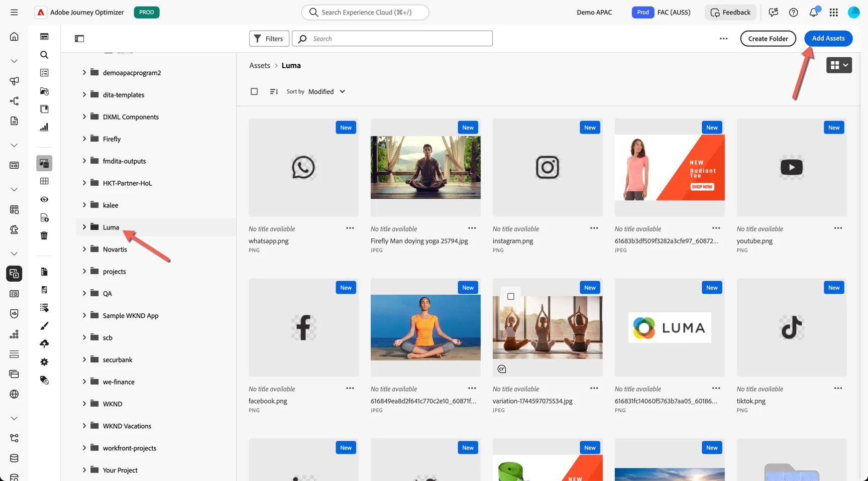The image size is (868, 481).
Task: Toggle the sort direction icon
Action: tap(274, 91)
